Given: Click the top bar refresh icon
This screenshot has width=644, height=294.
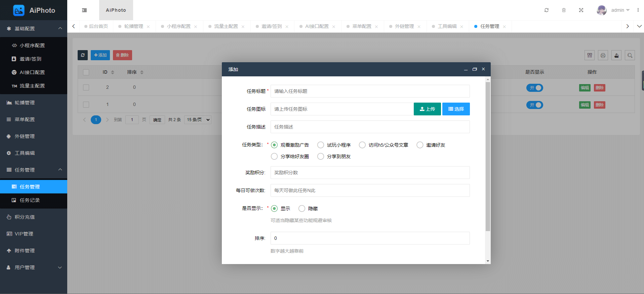Looking at the screenshot, I should coord(547,10).
